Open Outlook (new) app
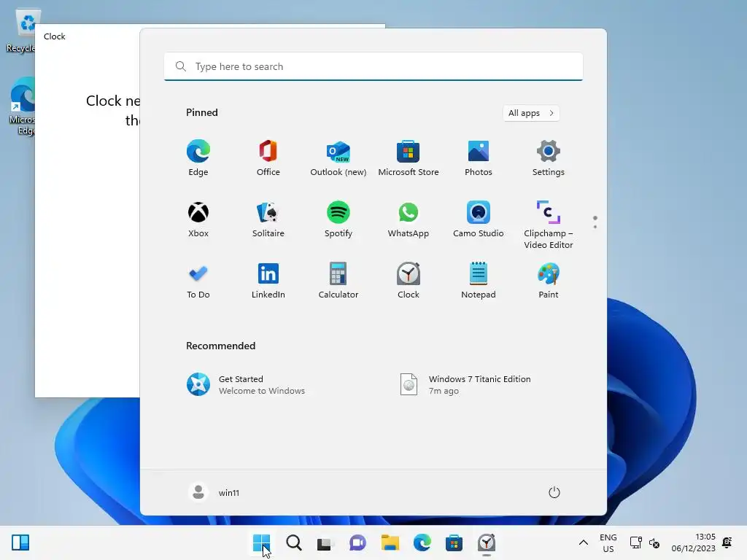The image size is (747, 560). (x=338, y=158)
